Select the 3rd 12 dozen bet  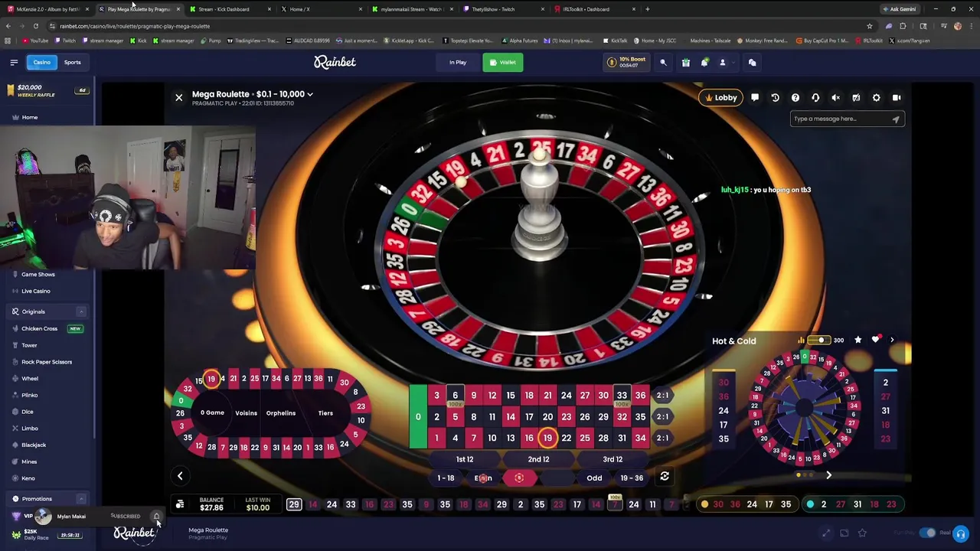tap(612, 459)
